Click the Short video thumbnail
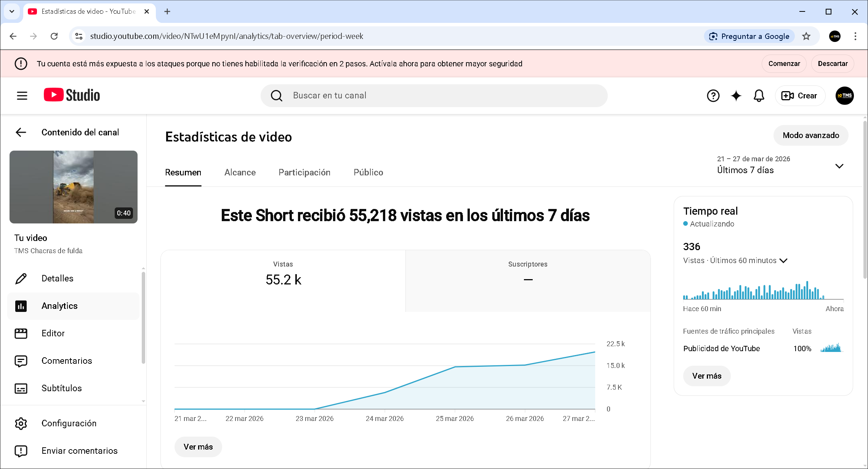The height and width of the screenshot is (469, 868). [73, 187]
